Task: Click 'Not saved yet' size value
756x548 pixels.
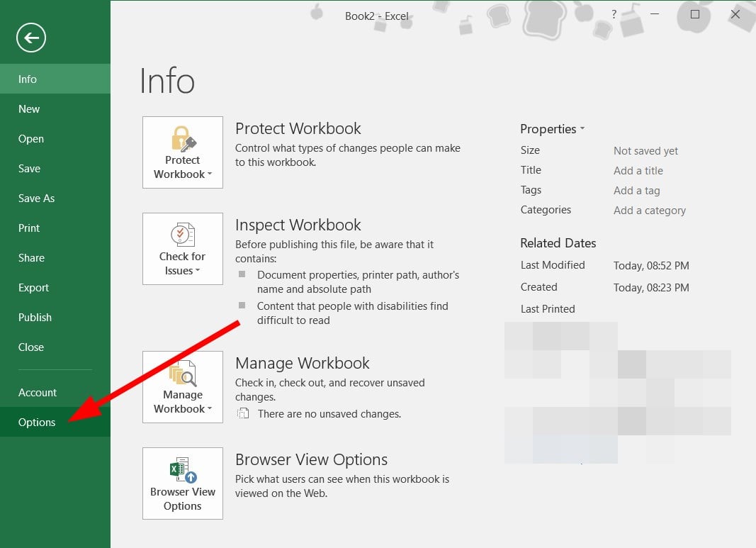Action: point(645,150)
